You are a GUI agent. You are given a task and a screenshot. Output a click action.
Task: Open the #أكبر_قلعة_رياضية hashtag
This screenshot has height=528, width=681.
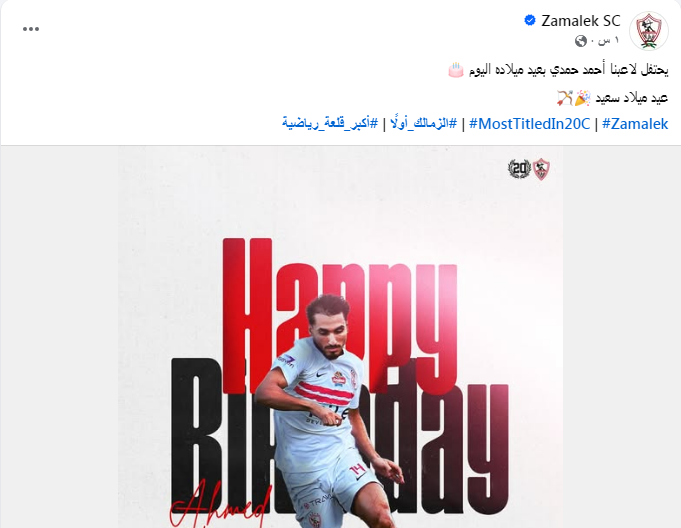330,124
